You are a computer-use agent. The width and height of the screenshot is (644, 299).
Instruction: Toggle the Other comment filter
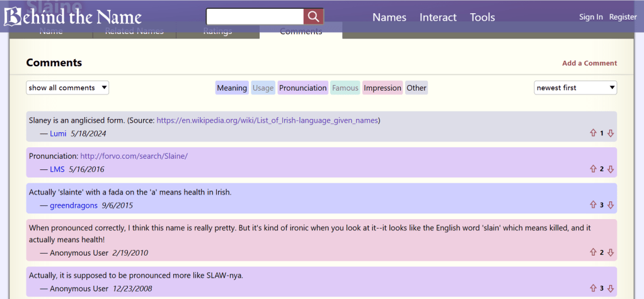coord(417,88)
